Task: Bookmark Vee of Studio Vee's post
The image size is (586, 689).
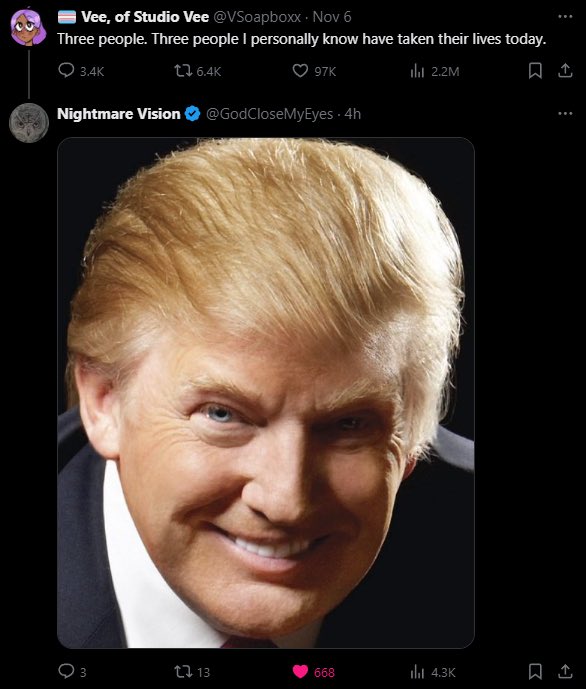Action: point(535,70)
